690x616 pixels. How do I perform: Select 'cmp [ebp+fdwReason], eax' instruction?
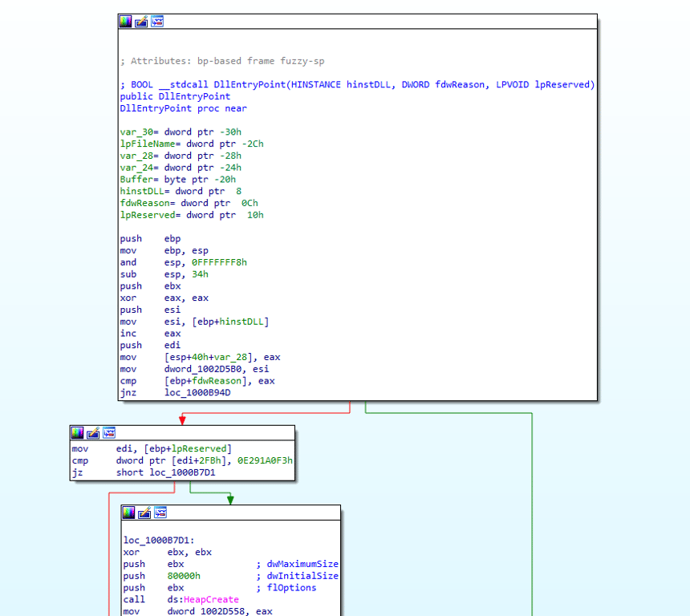(197, 381)
